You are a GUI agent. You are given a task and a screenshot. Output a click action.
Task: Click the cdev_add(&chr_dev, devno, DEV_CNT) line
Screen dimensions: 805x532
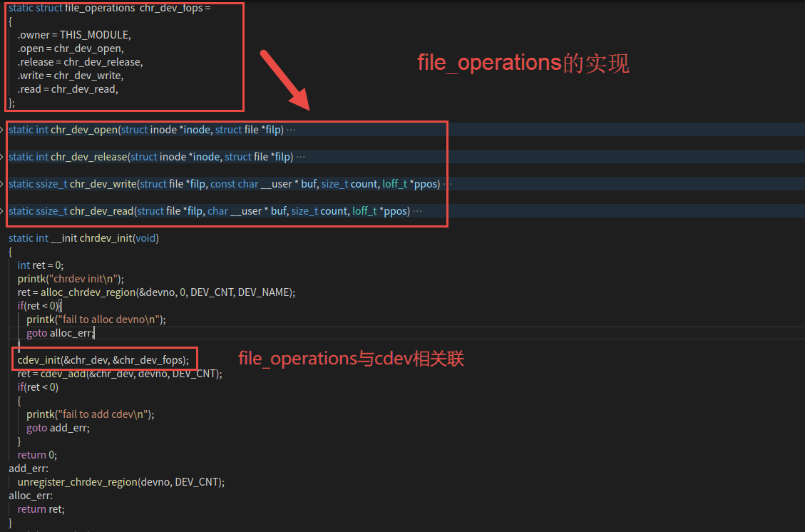tap(120, 374)
